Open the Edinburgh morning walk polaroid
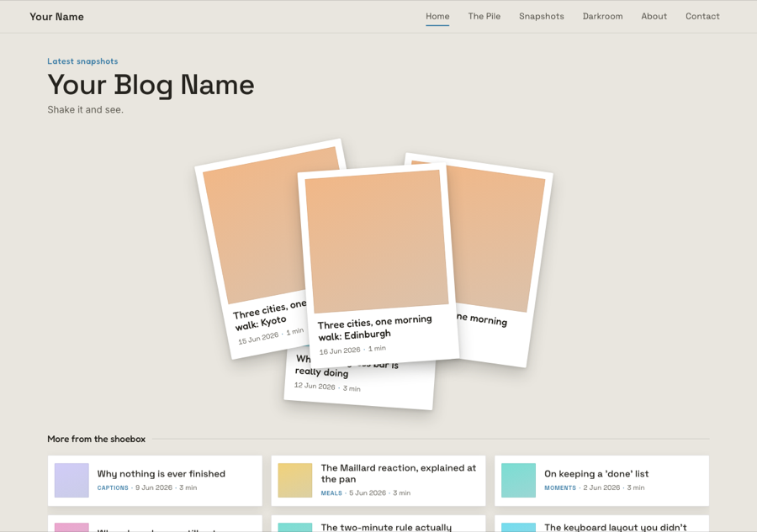The width and height of the screenshot is (757, 532). point(378,266)
